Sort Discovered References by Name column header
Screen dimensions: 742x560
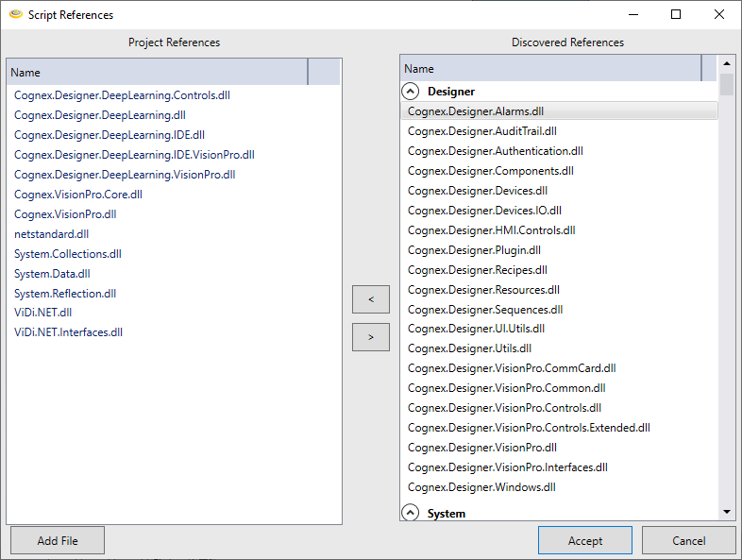(550, 69)
